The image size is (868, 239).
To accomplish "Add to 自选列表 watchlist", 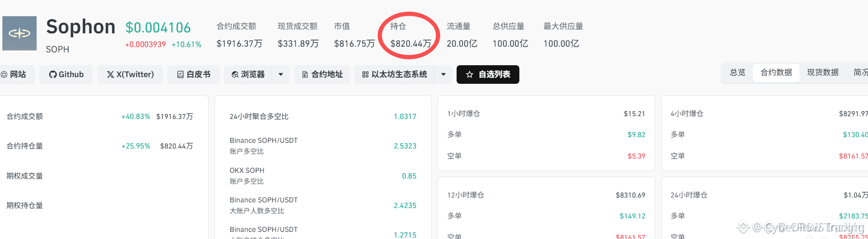I will [x=488, y=74].
